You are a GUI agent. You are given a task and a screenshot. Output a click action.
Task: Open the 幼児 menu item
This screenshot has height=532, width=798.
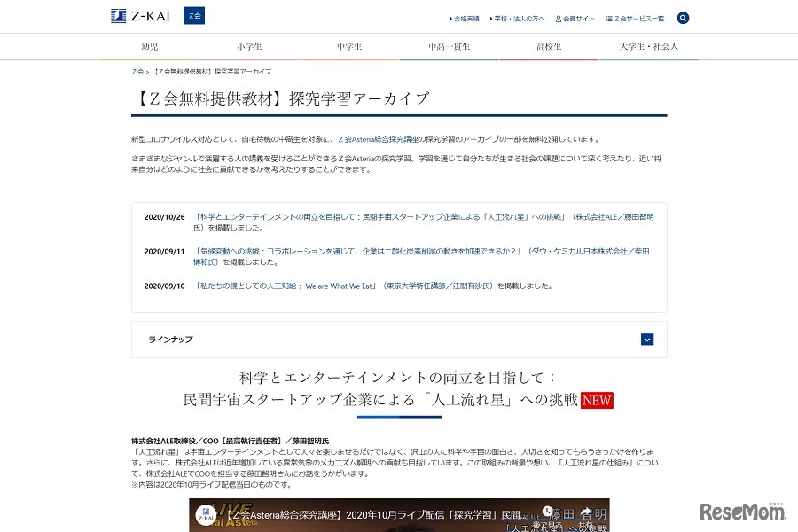pyautogui.click(x=148, y=45)
